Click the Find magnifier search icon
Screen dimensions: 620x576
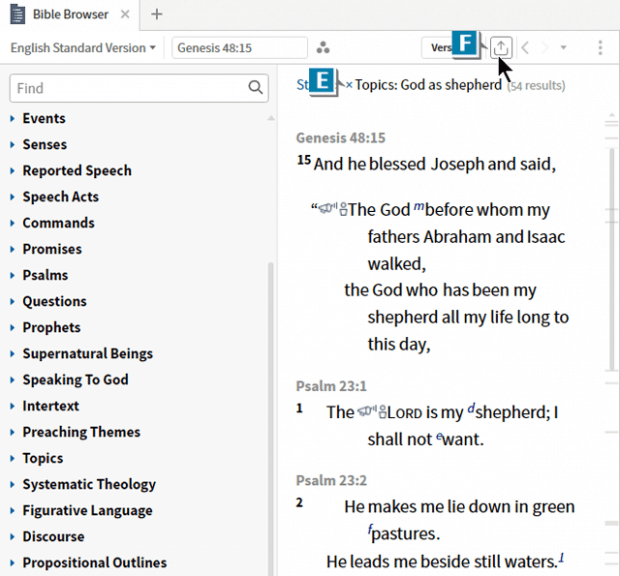coord(256,89)
